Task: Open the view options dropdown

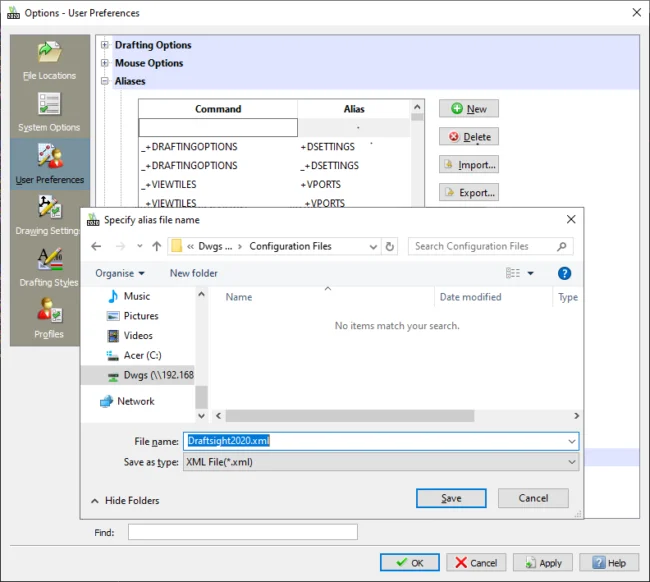Action: (530, 273)
